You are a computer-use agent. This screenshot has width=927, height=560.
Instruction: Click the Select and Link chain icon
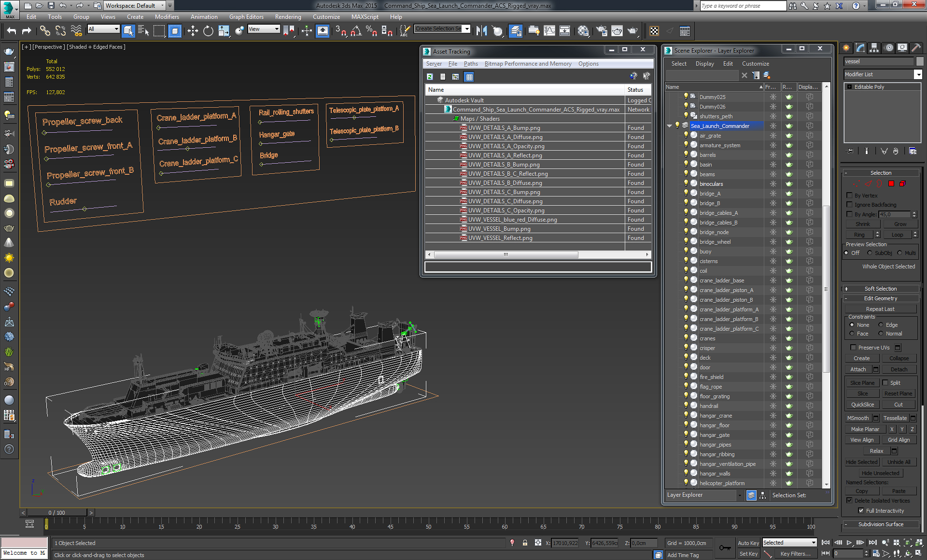(45, 31)
